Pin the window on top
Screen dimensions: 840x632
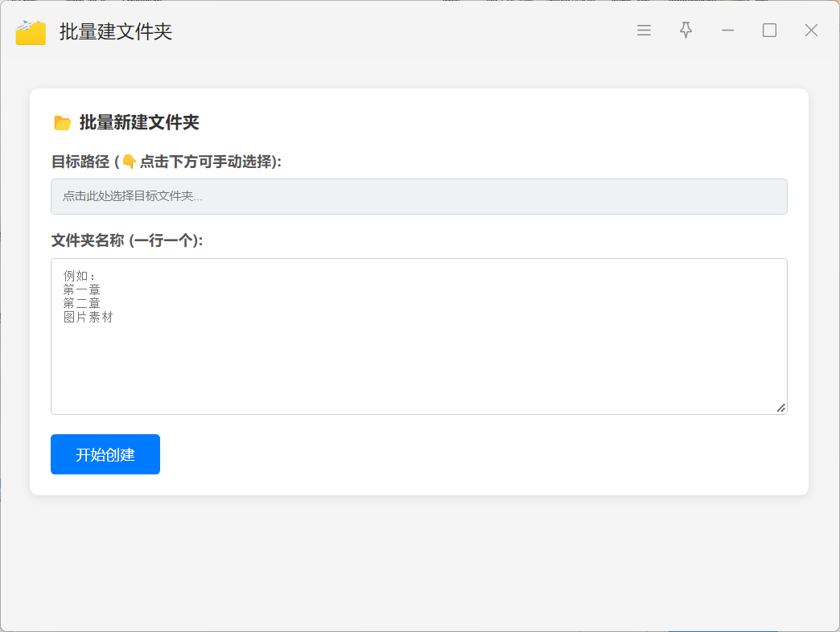tap(686, 31)
